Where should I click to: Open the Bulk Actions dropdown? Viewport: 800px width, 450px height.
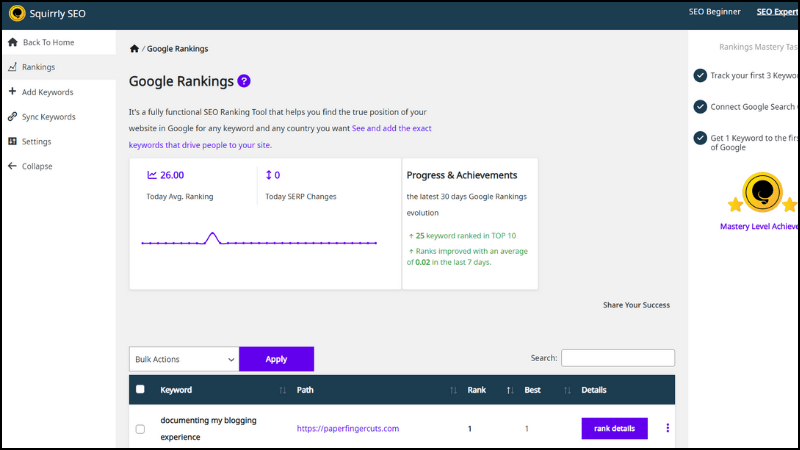click(184, 359)
